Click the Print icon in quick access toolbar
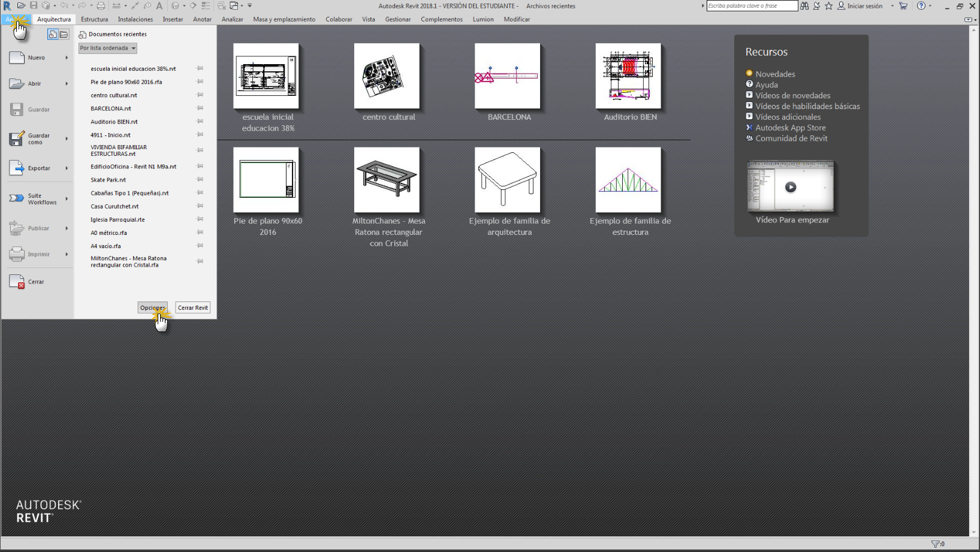This screenshot has width=980, height=552. [x=101, y=5]
